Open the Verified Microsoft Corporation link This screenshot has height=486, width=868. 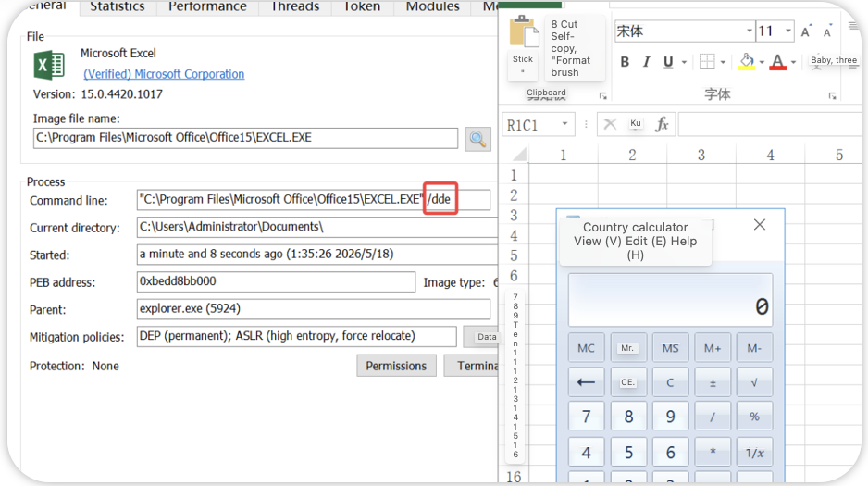coord(164,74)
